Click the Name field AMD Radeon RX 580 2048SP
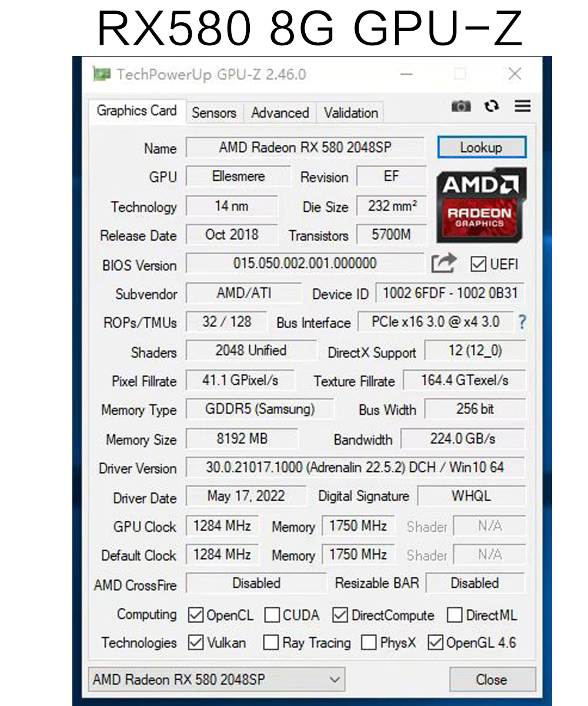 [305, 147]
